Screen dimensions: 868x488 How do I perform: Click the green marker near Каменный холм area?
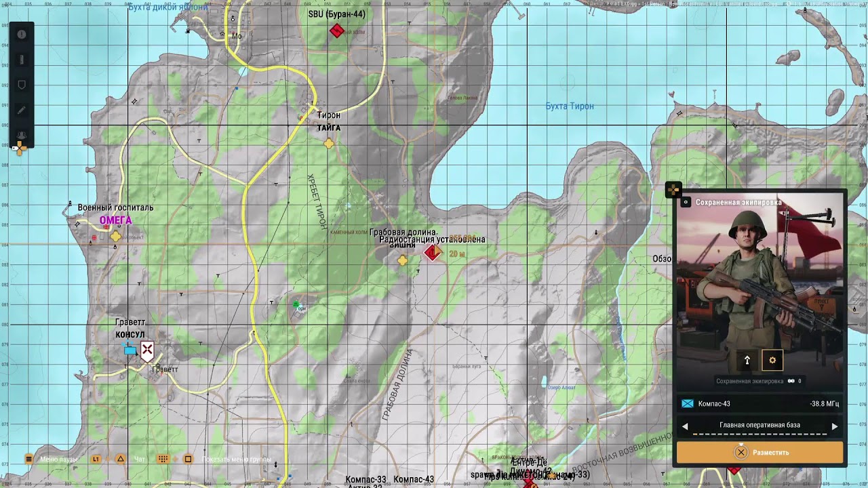(296, 305)
